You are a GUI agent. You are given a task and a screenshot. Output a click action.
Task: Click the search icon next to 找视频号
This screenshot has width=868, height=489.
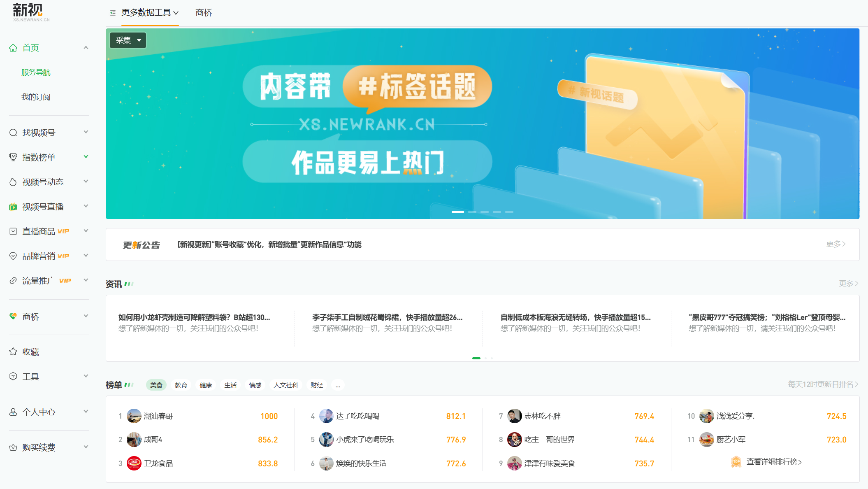13,133
